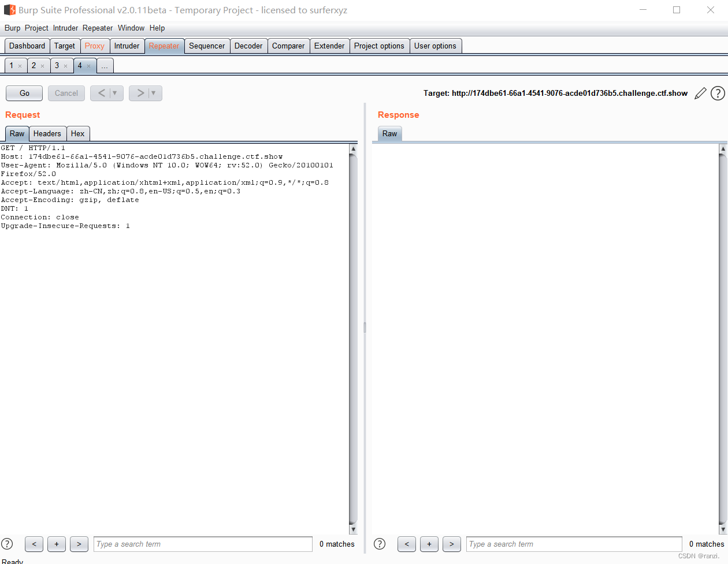Show the request Raw view tab

click(x=17, y=134)
